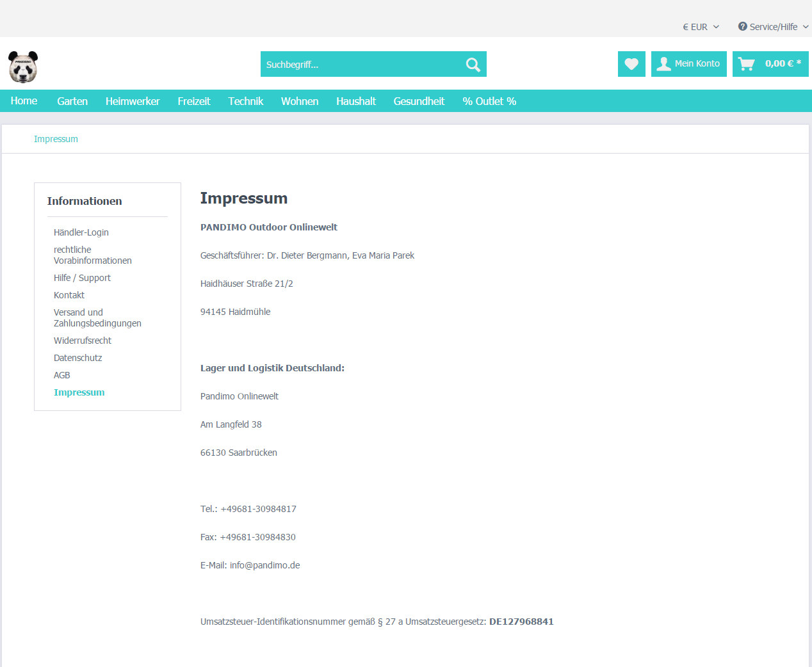Go to the Home menu item
The height and width of the screenshot is (667, 812).
(24, 101)
